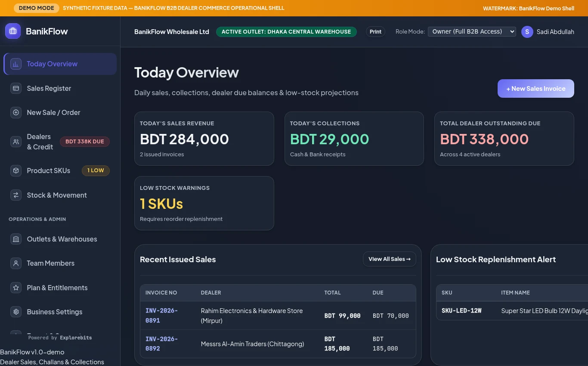Image resolution: width=588 pixels, height=366 pixels.
Task: Click the Print button
Action: [x=375, y=32]
